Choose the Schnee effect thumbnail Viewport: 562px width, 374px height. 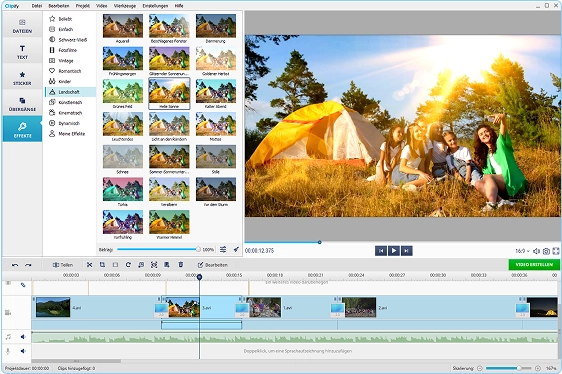(x=123, y=157)
